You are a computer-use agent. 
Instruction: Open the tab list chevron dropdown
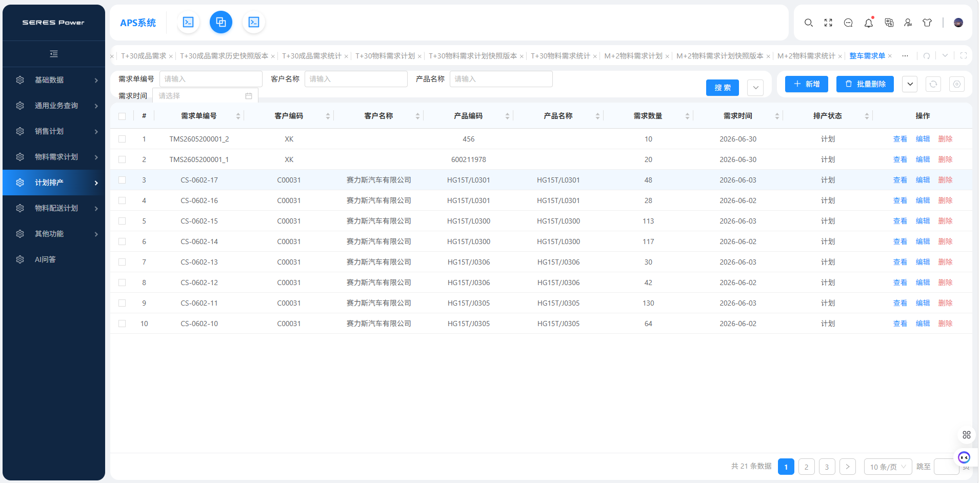(x=945, y=56)
